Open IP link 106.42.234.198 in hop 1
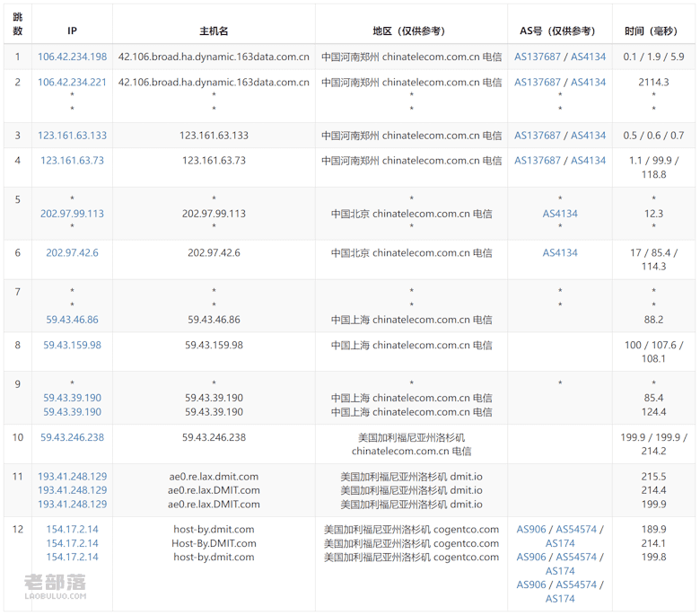 tap(72, 57)
